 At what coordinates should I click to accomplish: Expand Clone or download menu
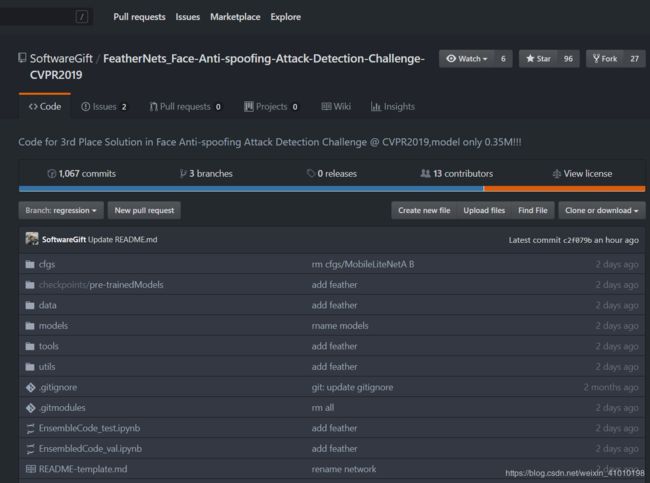pos(601,210)
